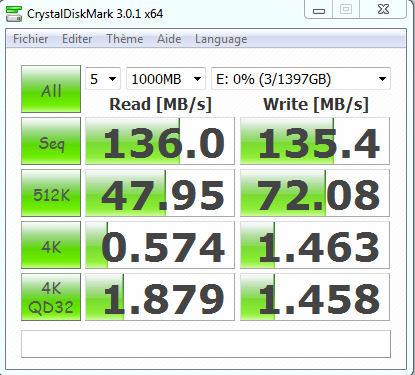Image resolution: width=415 pixels, height=375 pixels.
Task: Start the 512K random test
Action: coord(51,193)
